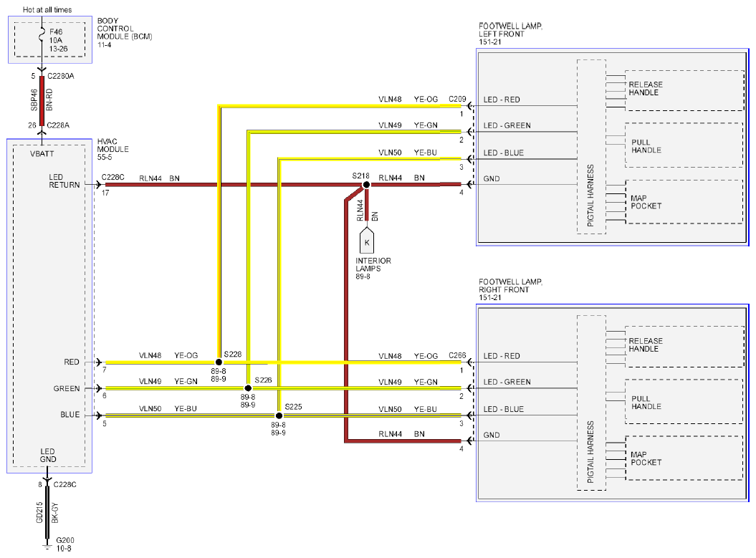The width and height of the screenshot is (756, 558).
Task: Click the left Pigtail Harness block
Action: 592,147
